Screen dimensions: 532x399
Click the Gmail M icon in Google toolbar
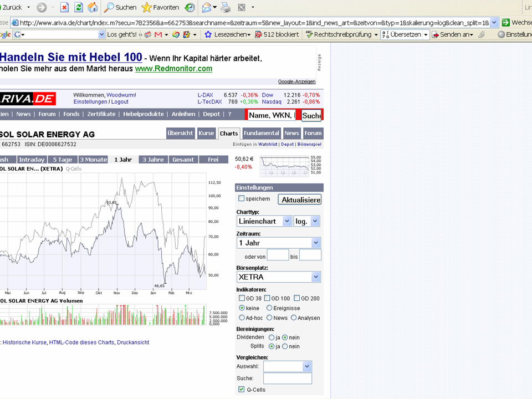[158, 34]
